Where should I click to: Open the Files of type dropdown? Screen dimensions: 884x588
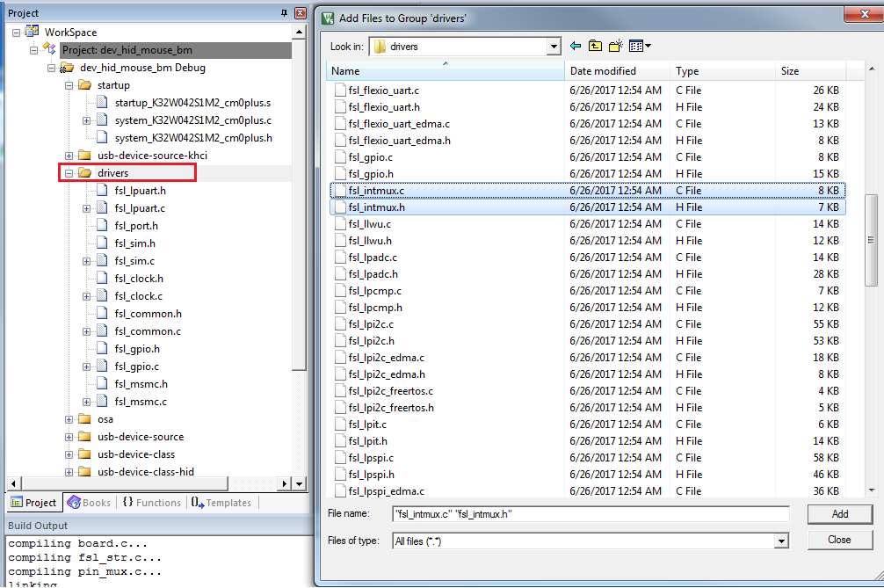tap(781, 541)
